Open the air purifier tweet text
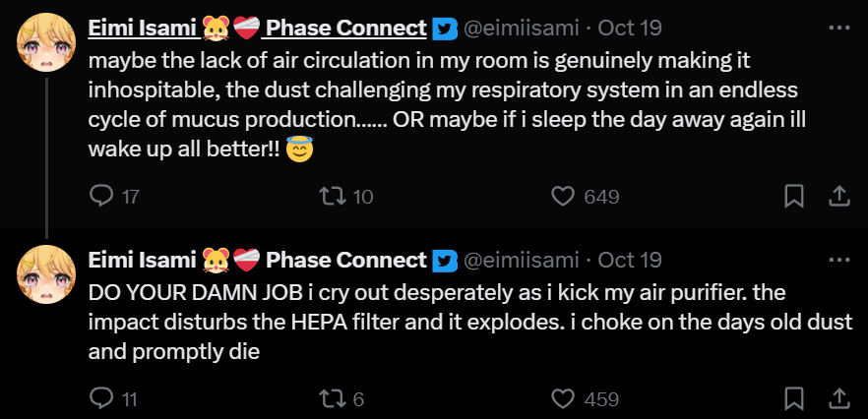Image resolution: width=868 pixels, height=419 pixels. click(x=470, y=322)
